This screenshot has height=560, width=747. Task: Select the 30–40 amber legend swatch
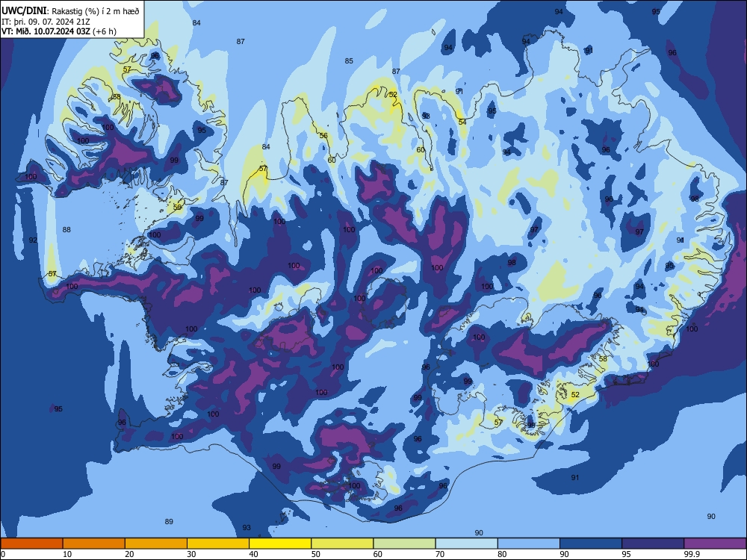[x=218, y=544]
